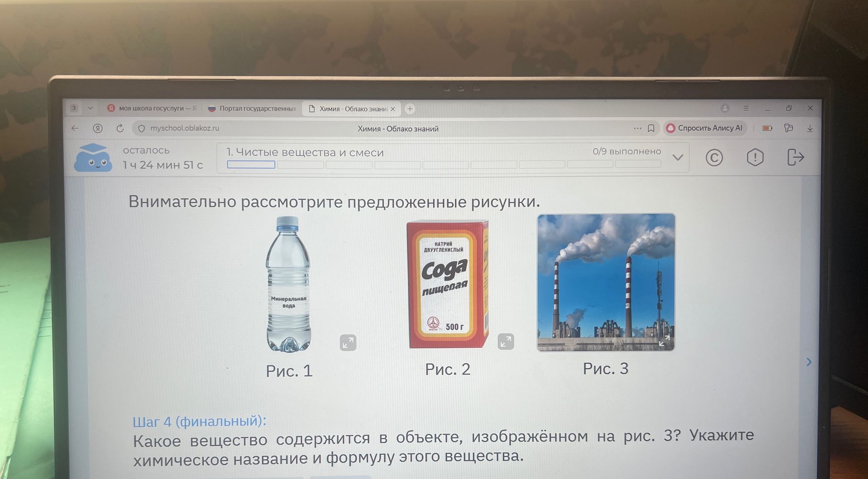Click the Yandex home icon
The width and height of the screenshot is (868, 479).
click(98, 128)
